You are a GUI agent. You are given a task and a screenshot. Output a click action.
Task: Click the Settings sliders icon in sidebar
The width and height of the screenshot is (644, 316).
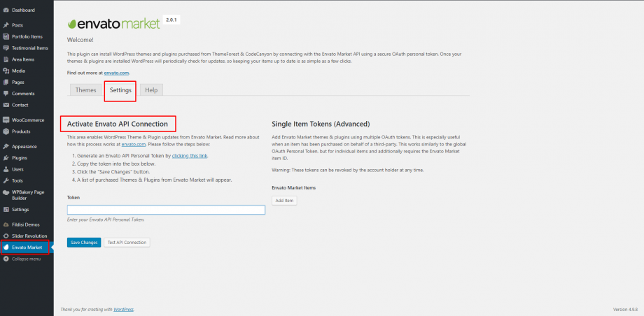6,210
